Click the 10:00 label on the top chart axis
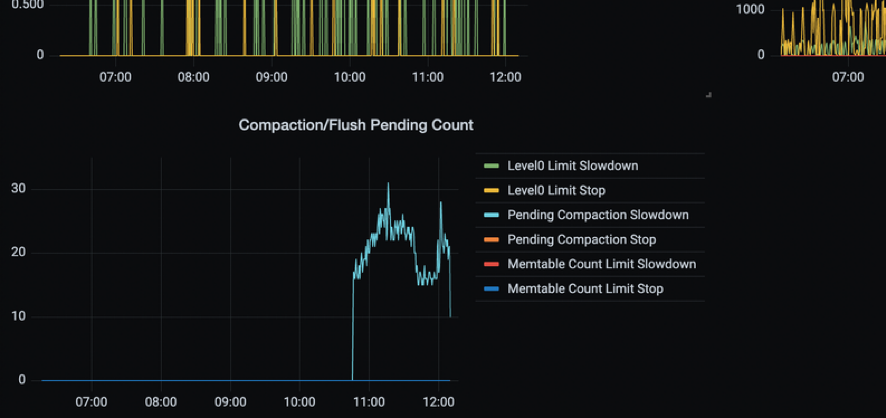Image resolution: width=886 pixels, height=418 pixels. pos(349,77)
